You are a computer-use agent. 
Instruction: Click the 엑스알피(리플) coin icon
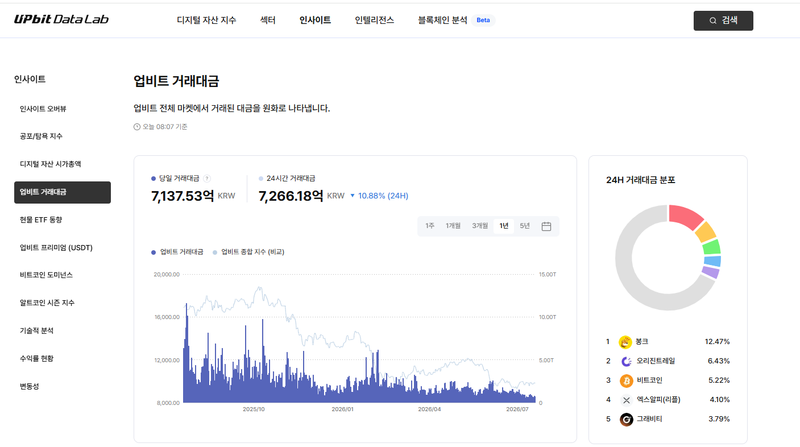point(626,400)
